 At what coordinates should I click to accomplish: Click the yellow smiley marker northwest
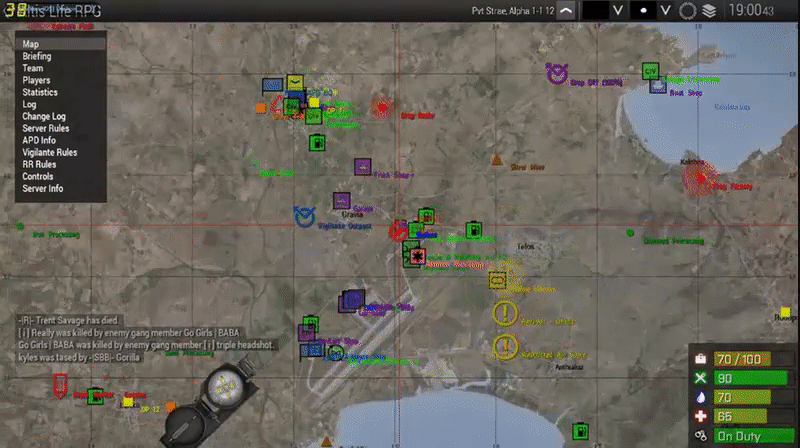(x=295, y=82)
